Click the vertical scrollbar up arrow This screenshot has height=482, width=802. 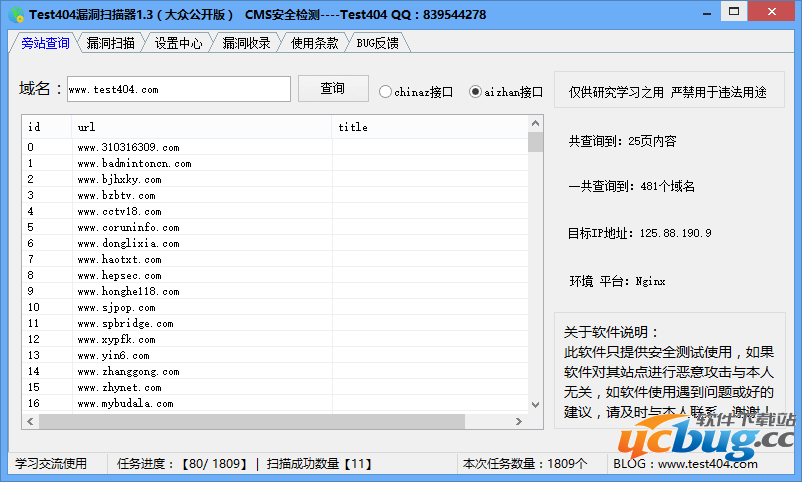click(536, 123)
